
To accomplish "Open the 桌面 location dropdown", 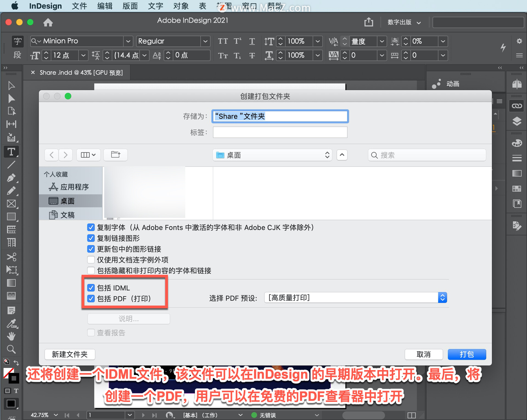I will (x=272, y=155).
